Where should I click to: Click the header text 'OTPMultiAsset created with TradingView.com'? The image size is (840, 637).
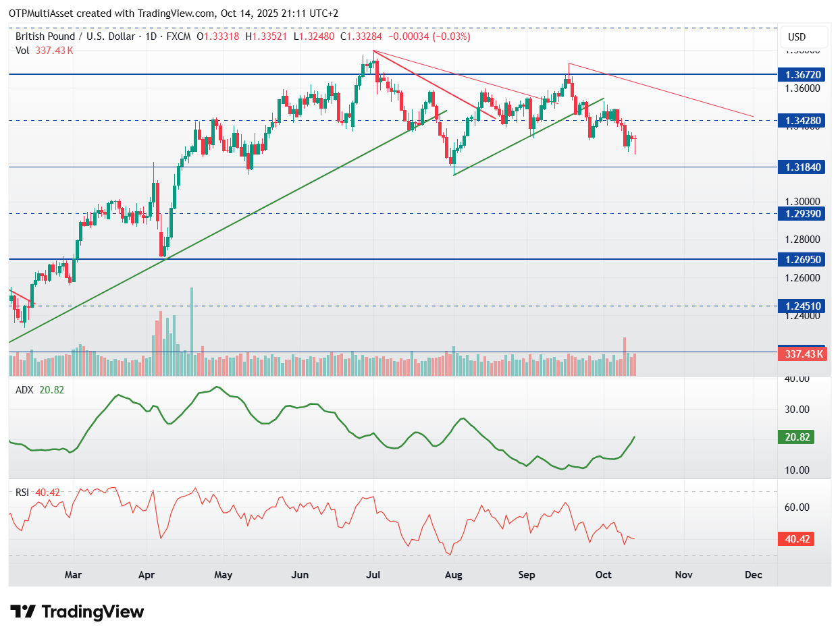[113, 13]
